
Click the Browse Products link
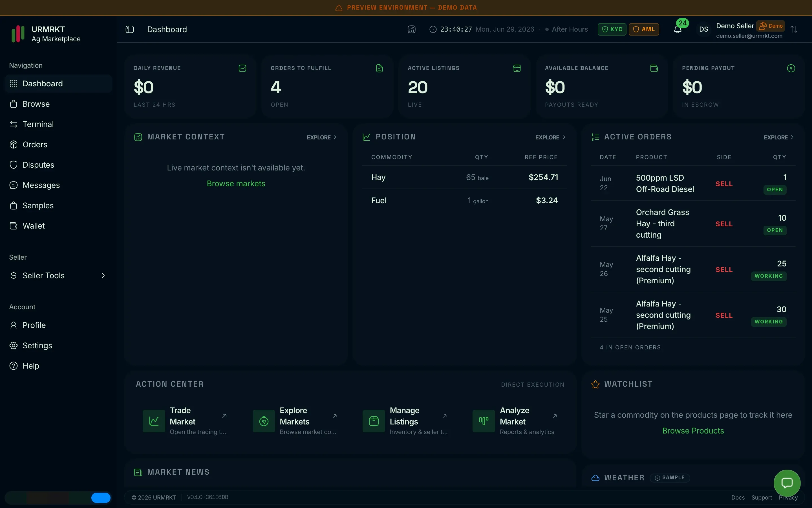693,431
